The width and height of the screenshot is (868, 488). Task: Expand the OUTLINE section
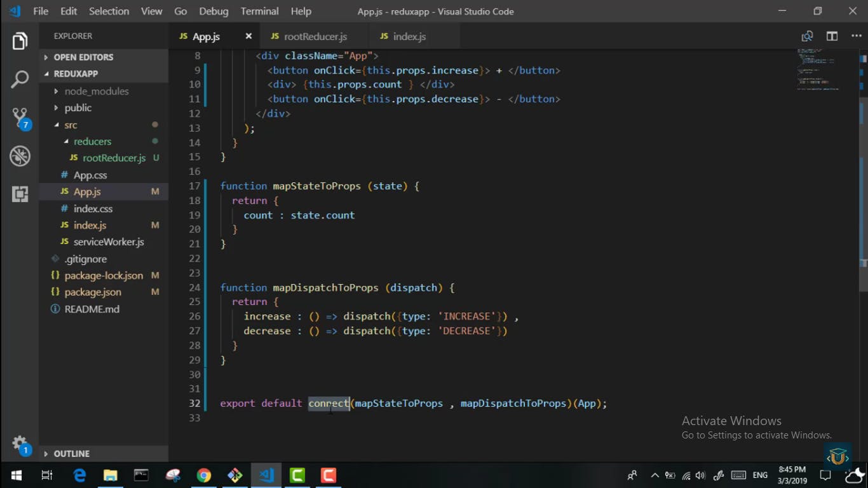pos(104,454)
